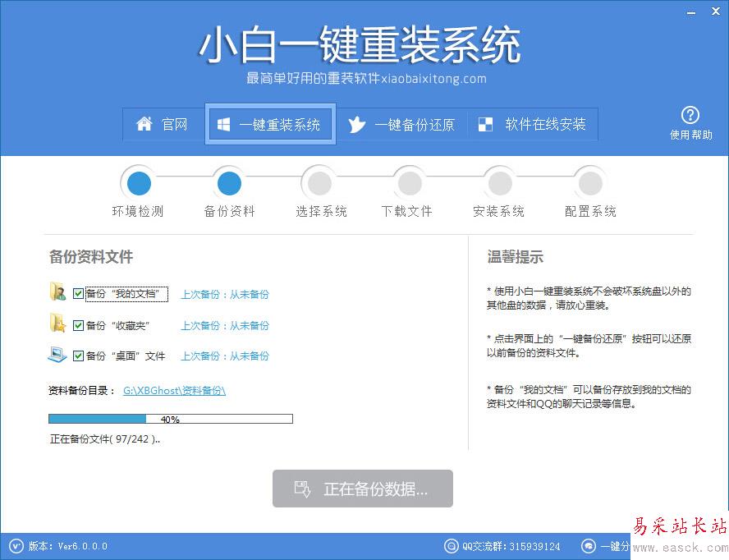Click the 使用帮助 label text
The height and width of the screenshot is (560, 729).
coord(691,135)
